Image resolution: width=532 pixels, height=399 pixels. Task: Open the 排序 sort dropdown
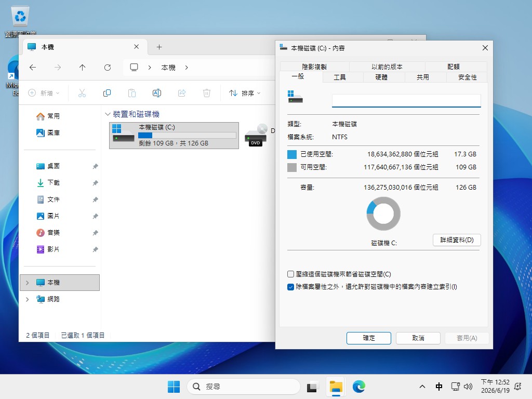point(245,93)
